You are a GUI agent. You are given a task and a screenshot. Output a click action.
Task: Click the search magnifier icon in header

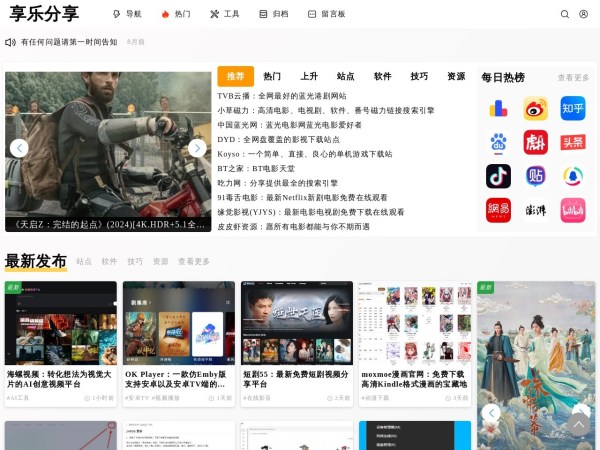pyautogui.click(x=565, y=15)
